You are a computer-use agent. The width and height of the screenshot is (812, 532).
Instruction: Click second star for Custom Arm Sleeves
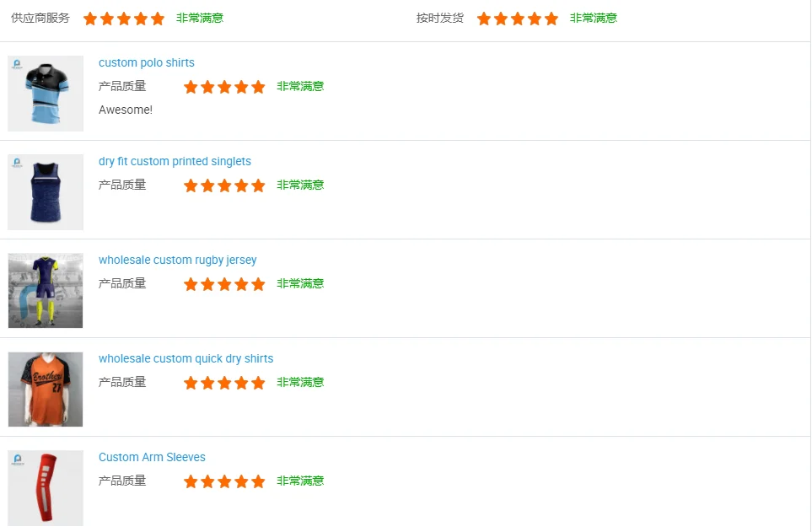click(x=207, y=481)
